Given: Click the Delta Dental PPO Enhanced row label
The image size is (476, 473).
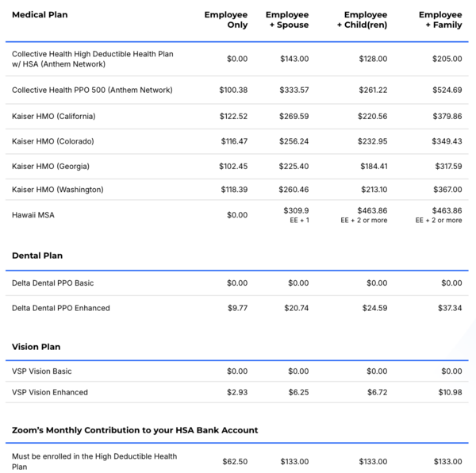Looking at the screenshot, I should (61, 308).
